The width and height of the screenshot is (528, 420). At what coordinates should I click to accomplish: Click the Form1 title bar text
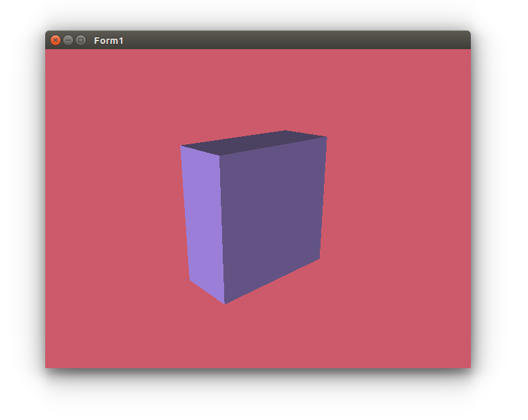[x=108, y=41]
